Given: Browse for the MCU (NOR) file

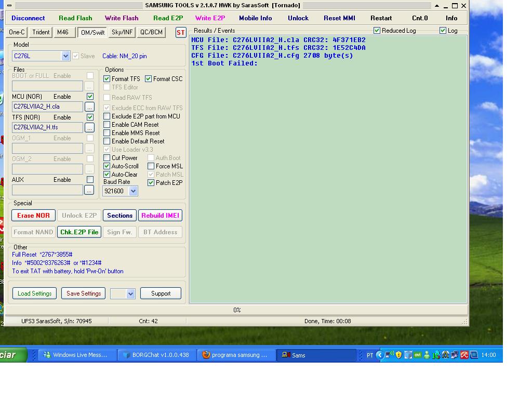Looking at the screenshot, I should pyautogui.click(x=89, y=107).
